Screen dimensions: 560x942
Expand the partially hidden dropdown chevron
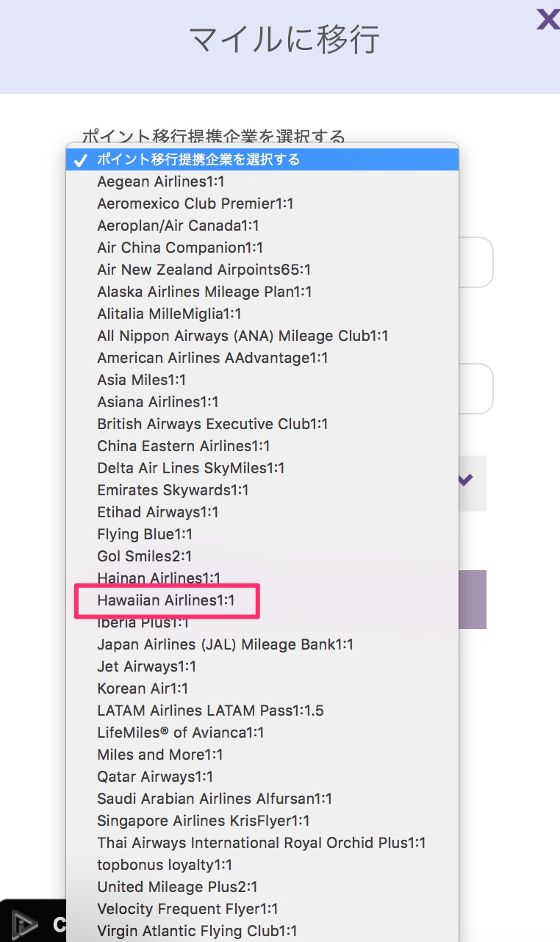[465, 481]
